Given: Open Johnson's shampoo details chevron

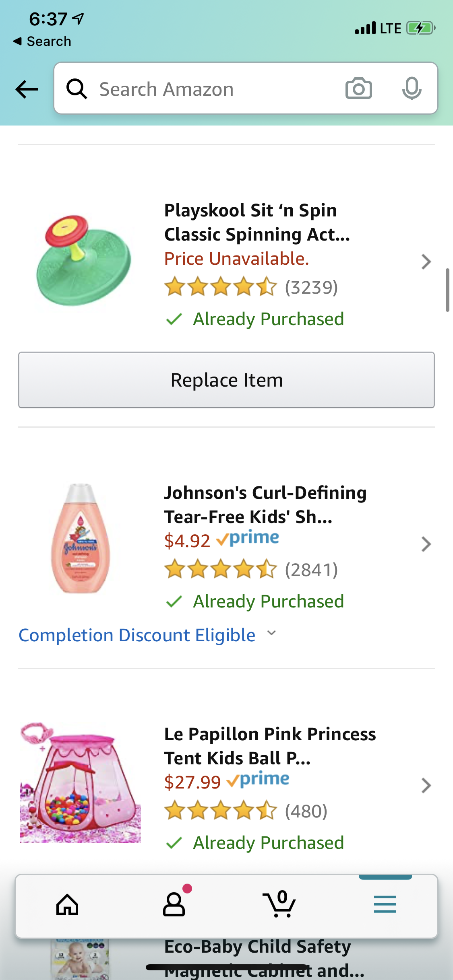Looking at the screenshot, I should point(426,544).
